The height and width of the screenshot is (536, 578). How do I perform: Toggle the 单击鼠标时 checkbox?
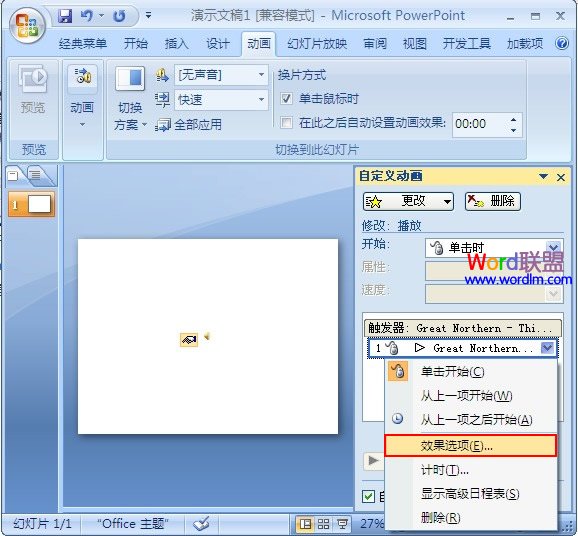click(x=286, y=99)
